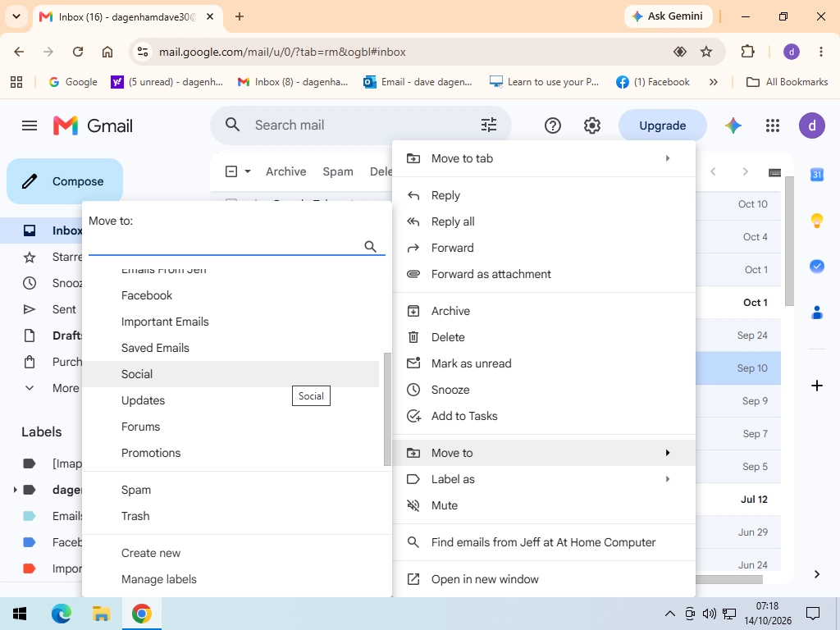Open Google Calendar side panel icon
This screenshot has width=840, height=630.
[817, 175]
